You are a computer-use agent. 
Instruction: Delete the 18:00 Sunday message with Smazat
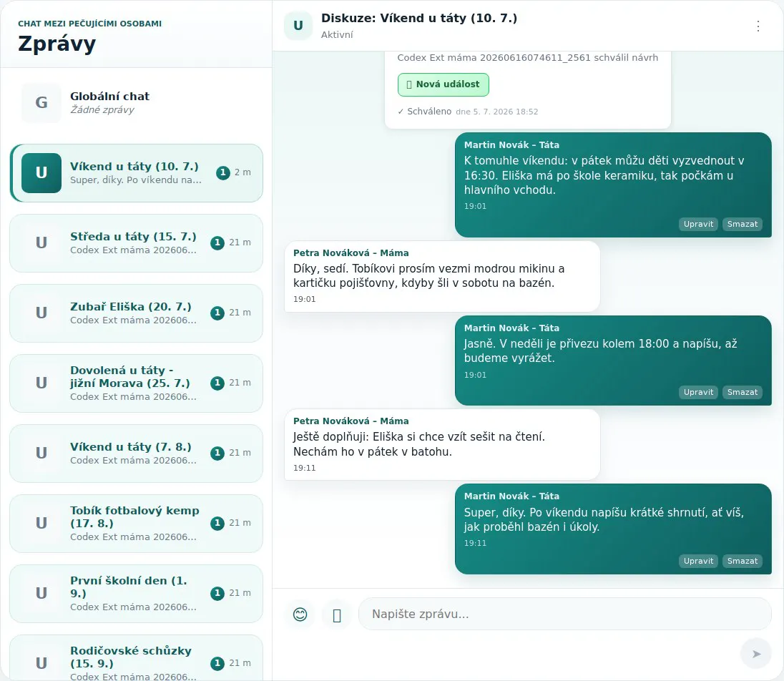(742, 392)
